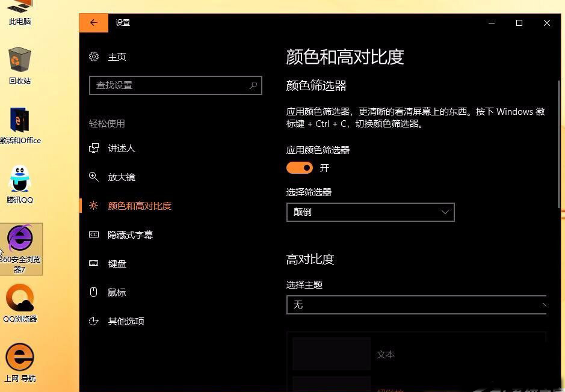The width and height of the screenshot is (565, 392).
Task: Click the 主页 home gear icon
Action: (x=94, y=57)
